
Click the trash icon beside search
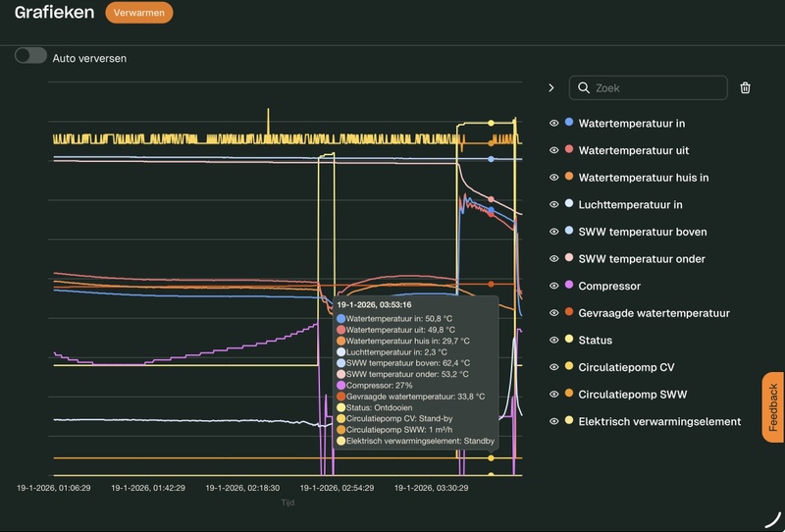tap(745, 88)
